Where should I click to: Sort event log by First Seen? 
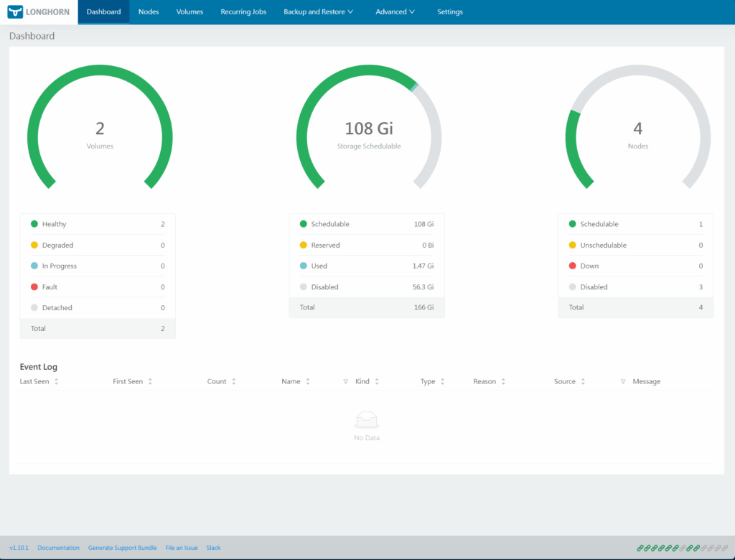[150, 381]
